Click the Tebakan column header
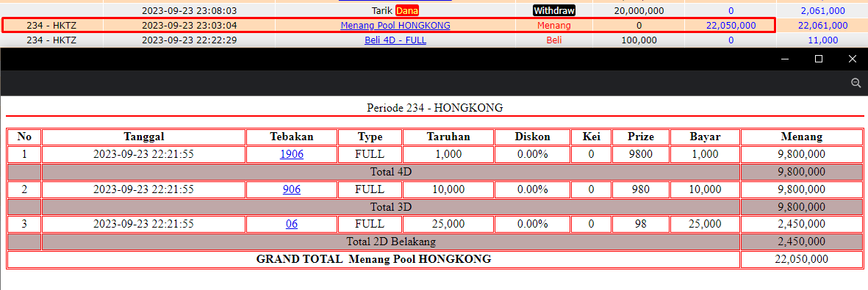 click(x=292, y=137)
